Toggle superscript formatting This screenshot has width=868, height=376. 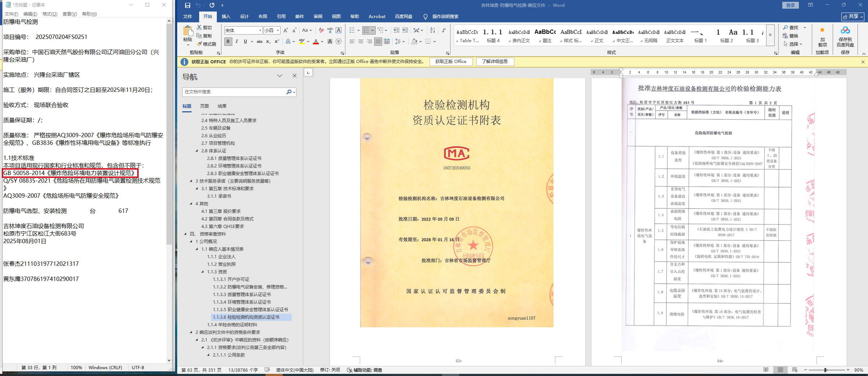[x=277, y=41]
